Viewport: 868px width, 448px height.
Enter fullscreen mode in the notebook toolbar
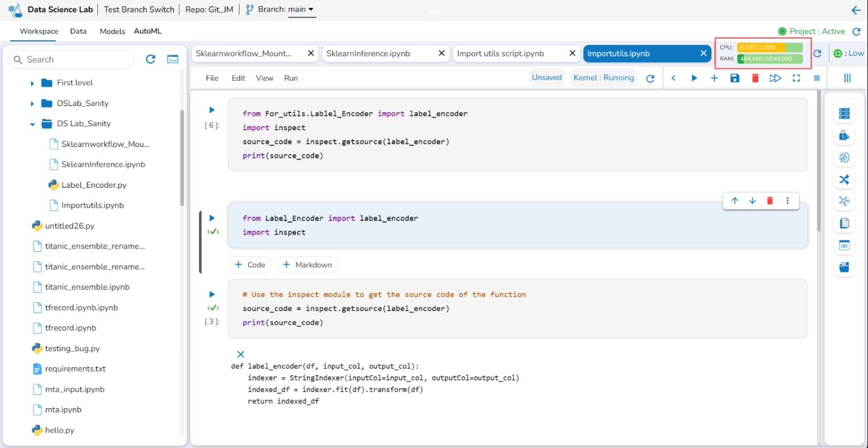(x=796, y=78)
